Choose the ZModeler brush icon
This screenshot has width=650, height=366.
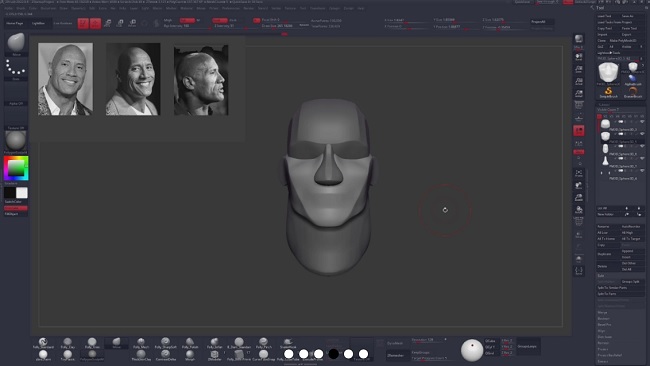click(x=214, y=355)
